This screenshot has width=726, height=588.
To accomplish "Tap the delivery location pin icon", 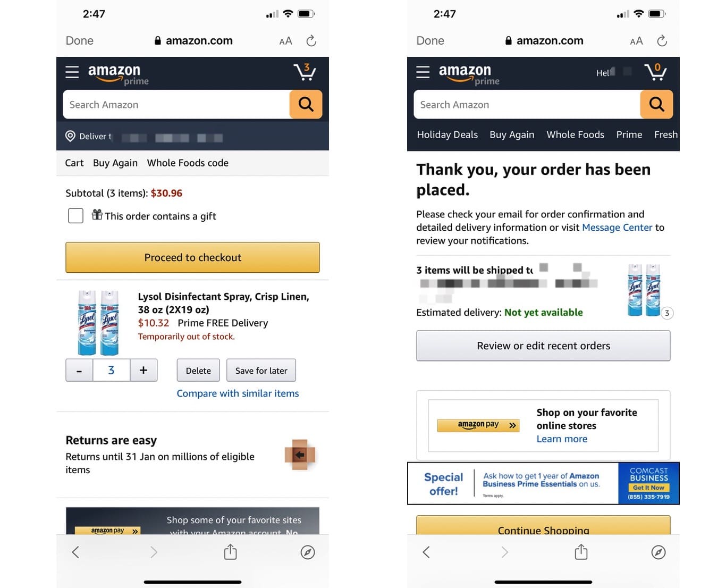I will point(70,137).
